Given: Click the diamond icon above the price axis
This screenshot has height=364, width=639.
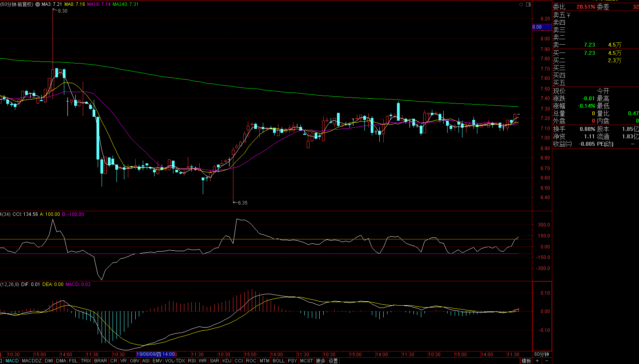Looking at the screenshot, I should click(521, 4).
